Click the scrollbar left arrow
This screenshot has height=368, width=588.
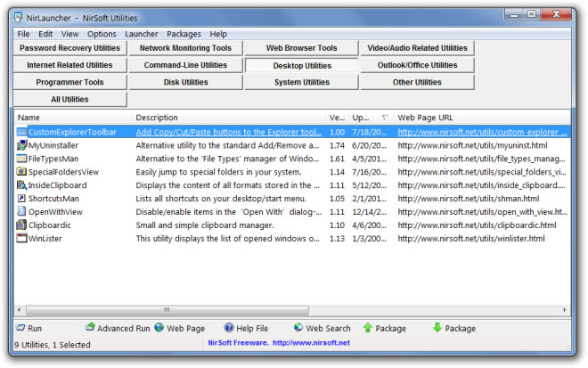pyautogui.click(x=19, y=310)
